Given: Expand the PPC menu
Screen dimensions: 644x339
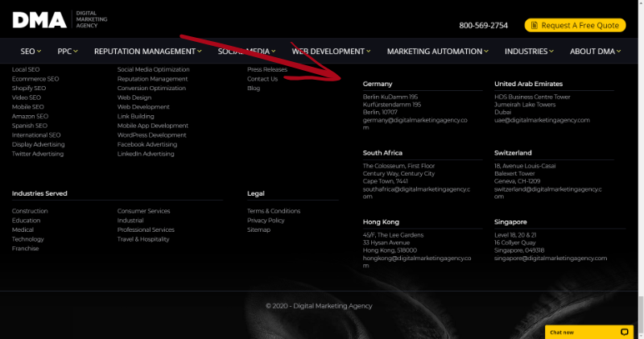Looking at the screenshot, I should pyautogui.click(x=68, y=52).
